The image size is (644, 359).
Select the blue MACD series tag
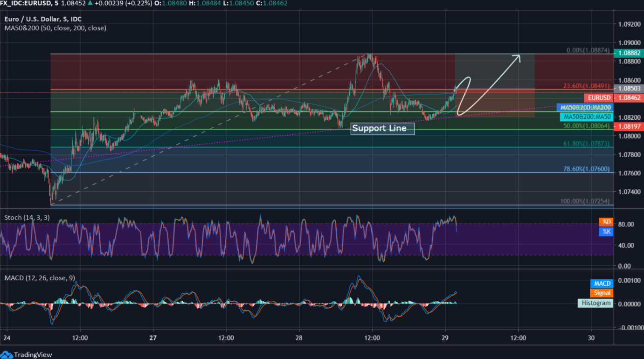point(602,283)
